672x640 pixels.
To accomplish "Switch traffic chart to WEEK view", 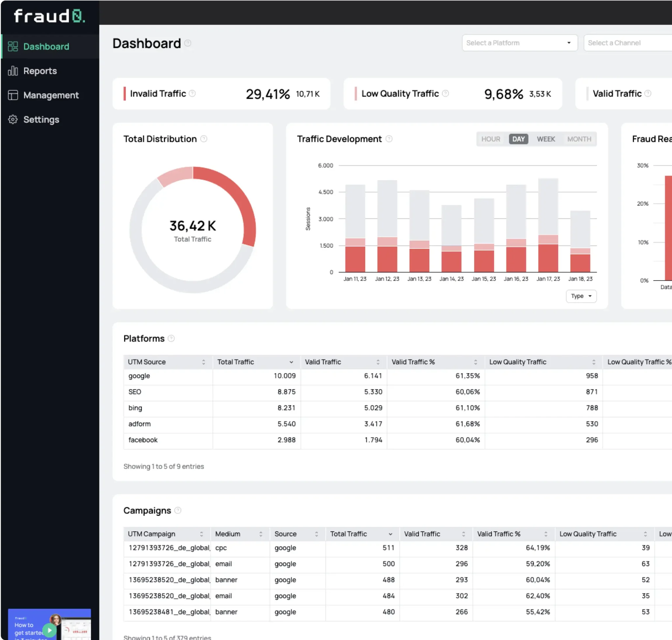I will pyautogui.click(x=546, y=139).
